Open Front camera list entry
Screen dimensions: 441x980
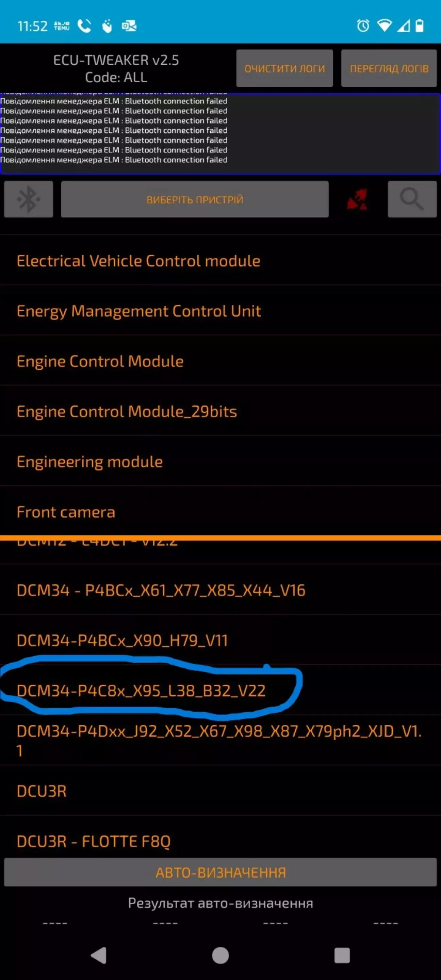[x=220, y=512]
